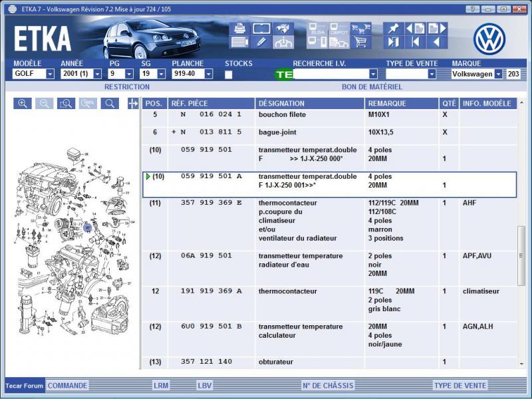
Task: Select part number 6U0 919 501 B
Action: (x=211, y=326)
